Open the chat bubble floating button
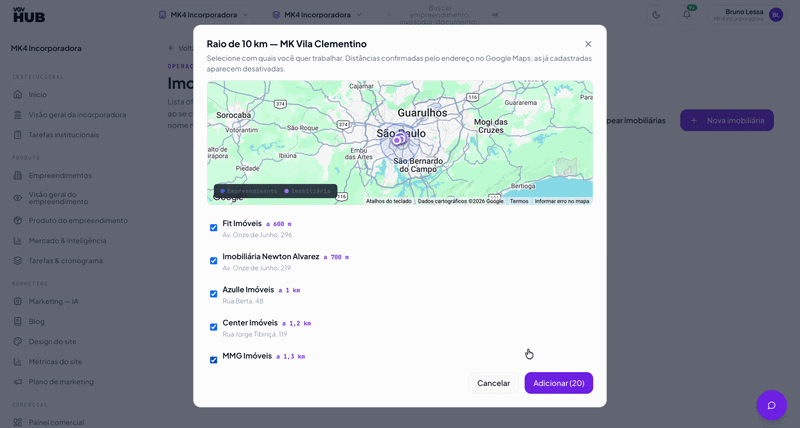The width and height of the screenshot is (800, 428). [x=771, y=405]
